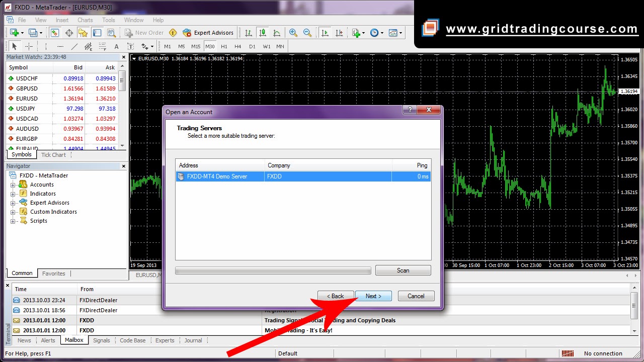The image size is (644, 362).
Task: Toggle the Expert Advisors button
Action: 208,33
